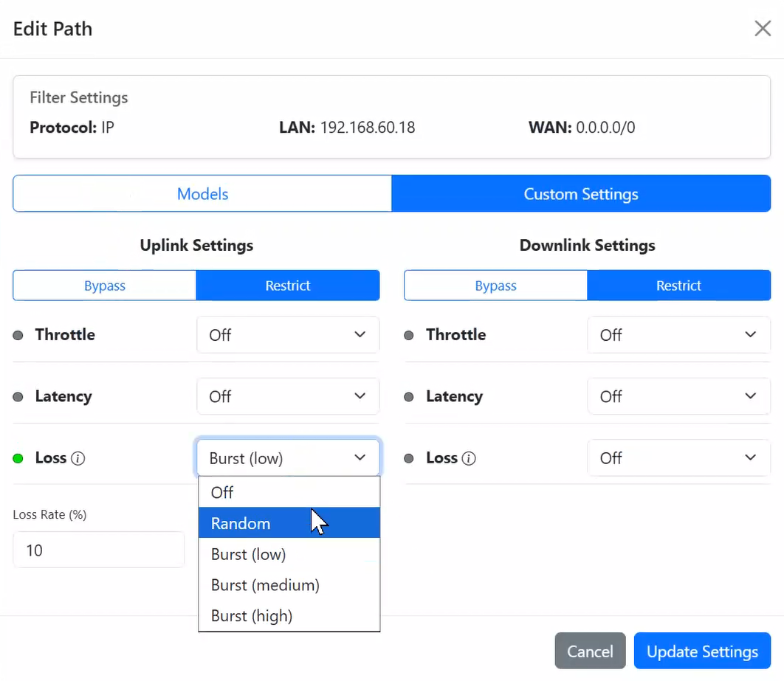Close the Edit Path dialog

coord(763,29)
